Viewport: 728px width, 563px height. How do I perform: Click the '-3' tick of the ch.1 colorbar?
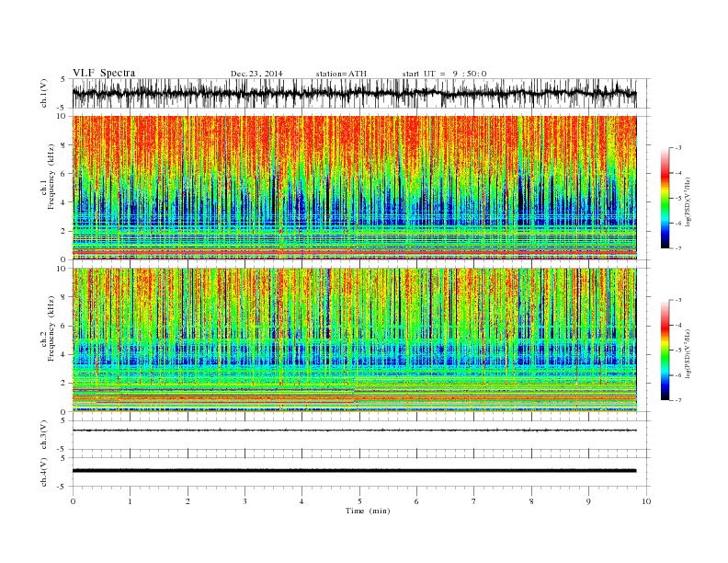click(678, 148)
